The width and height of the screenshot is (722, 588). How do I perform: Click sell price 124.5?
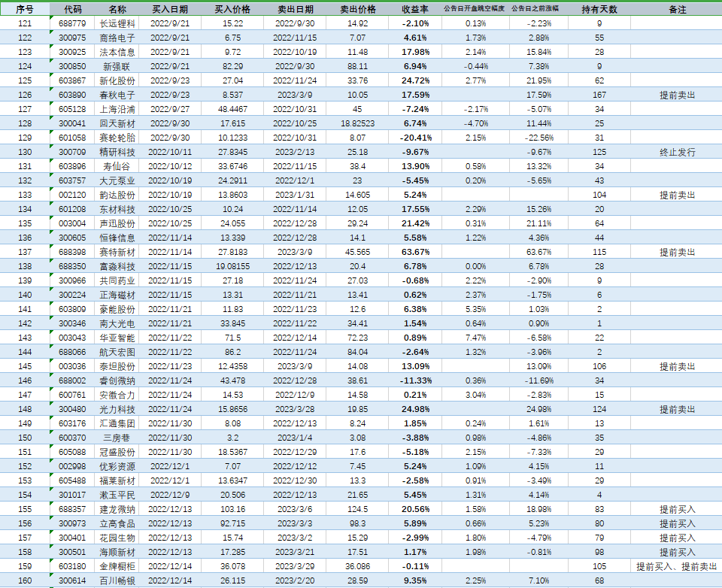click(358, 509)
